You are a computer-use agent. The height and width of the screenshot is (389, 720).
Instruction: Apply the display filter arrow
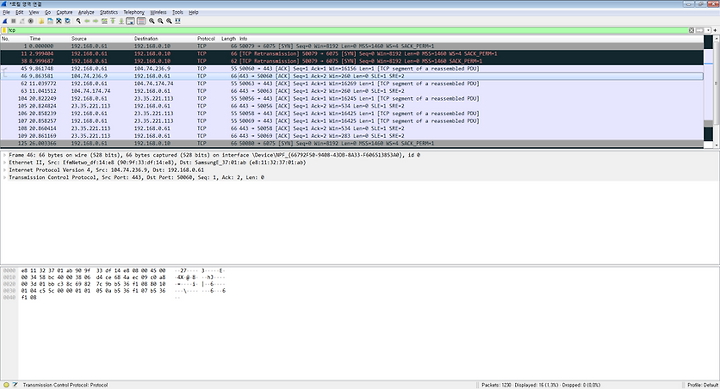click(x=699, y=30)
